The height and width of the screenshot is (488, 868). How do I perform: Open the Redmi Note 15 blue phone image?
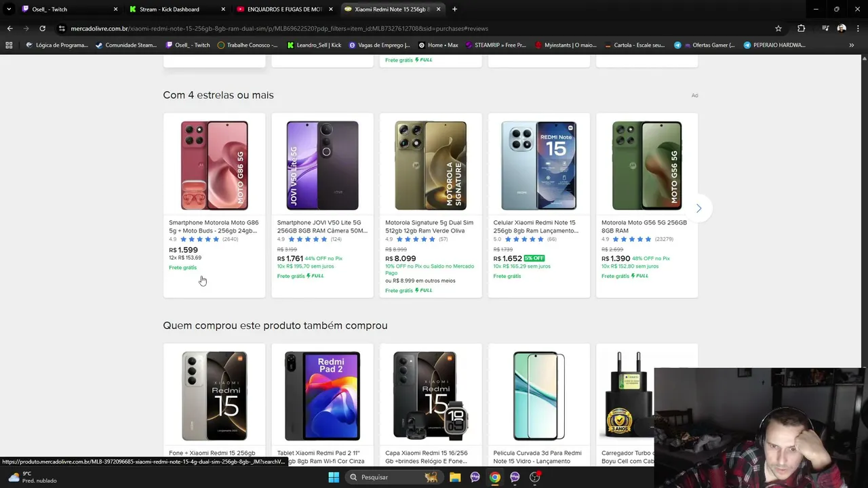(x=539, y=165)
